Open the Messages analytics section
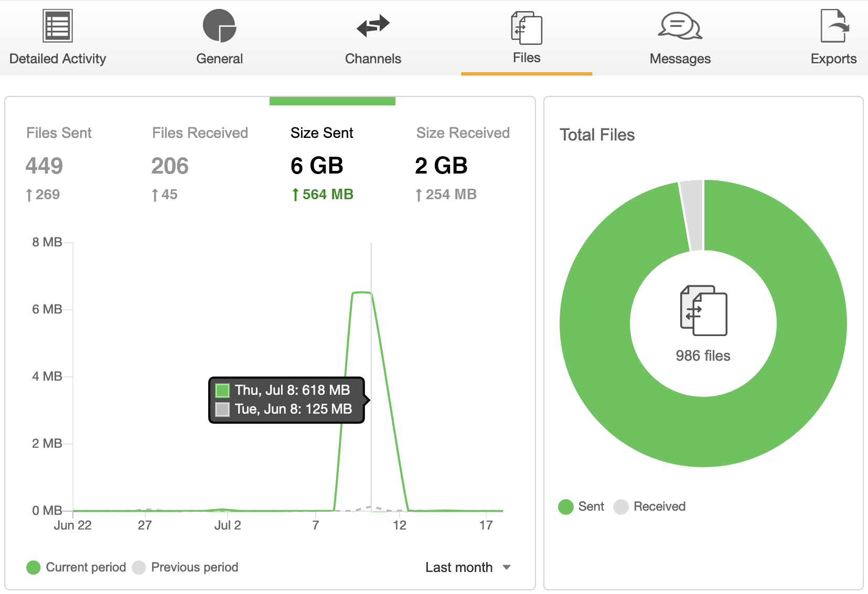868x594 pixels. (x=680, y=36)
